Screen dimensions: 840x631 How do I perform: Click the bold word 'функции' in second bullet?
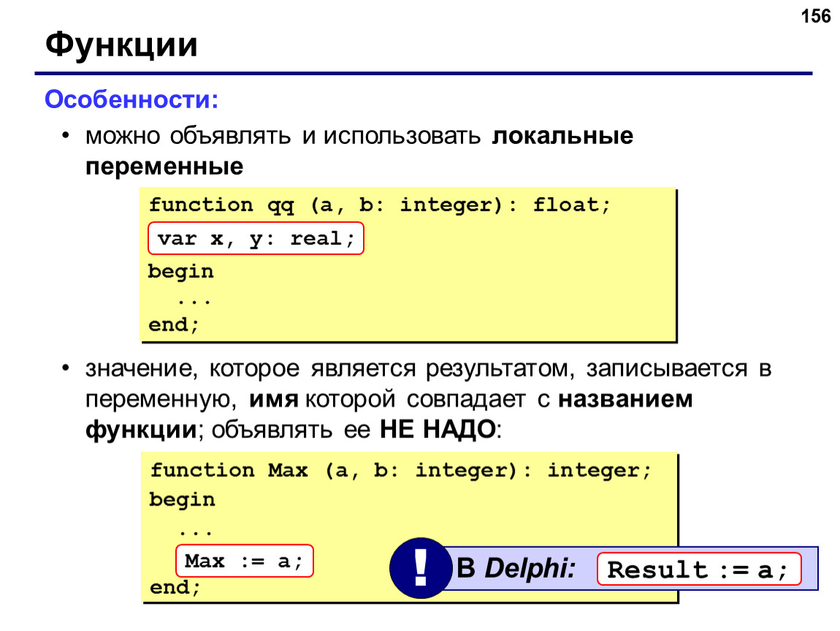click(x=141, y=429)
